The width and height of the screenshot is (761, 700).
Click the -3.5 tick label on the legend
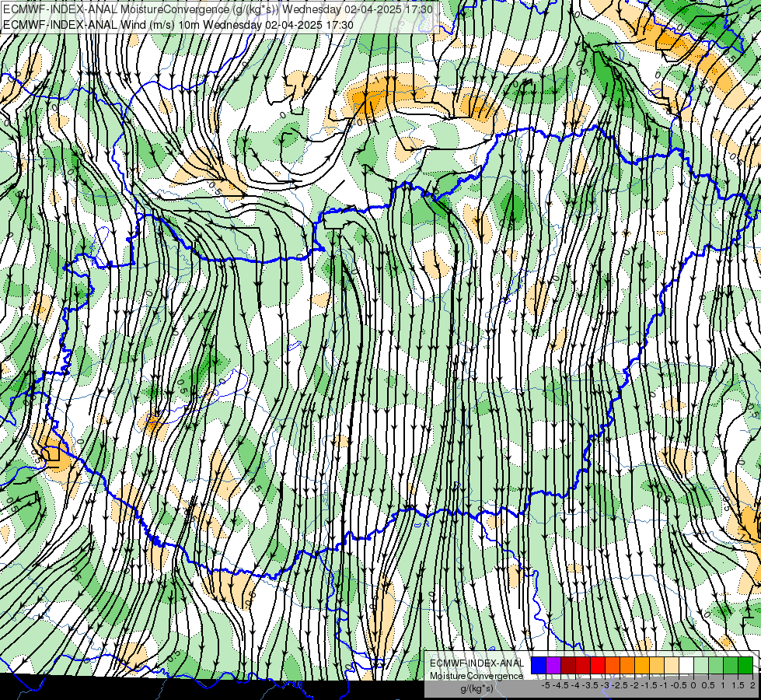pos(590,685)
